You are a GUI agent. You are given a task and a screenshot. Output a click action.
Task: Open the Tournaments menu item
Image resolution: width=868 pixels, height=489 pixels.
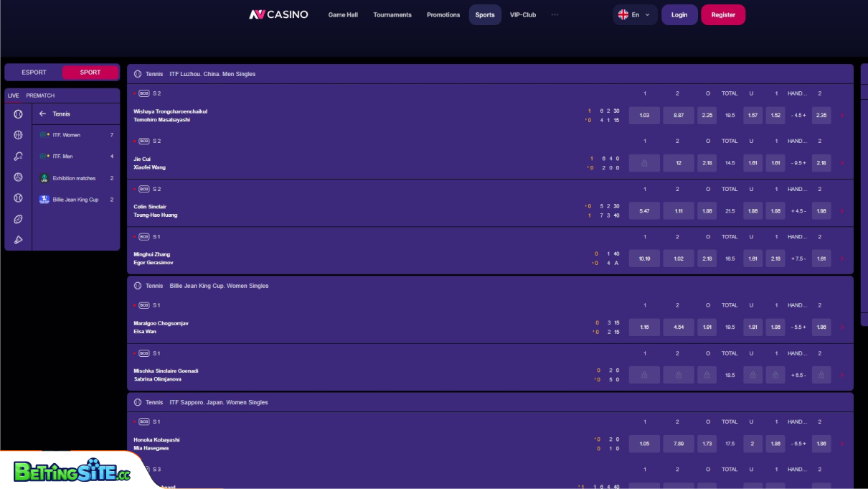click(392, 15)
